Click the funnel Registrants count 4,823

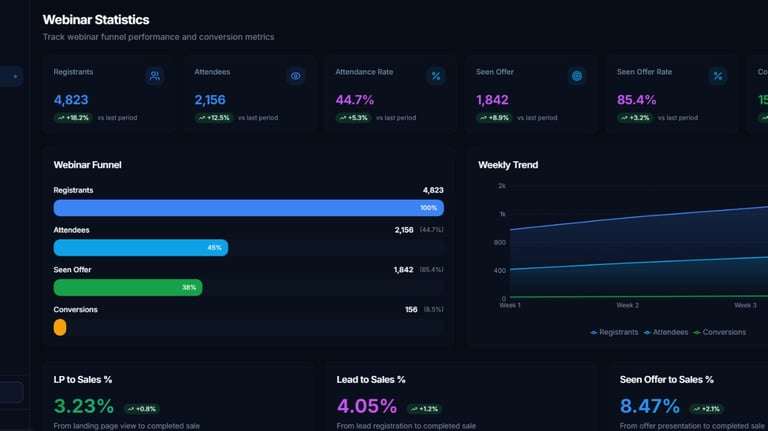tap(433, 190)
